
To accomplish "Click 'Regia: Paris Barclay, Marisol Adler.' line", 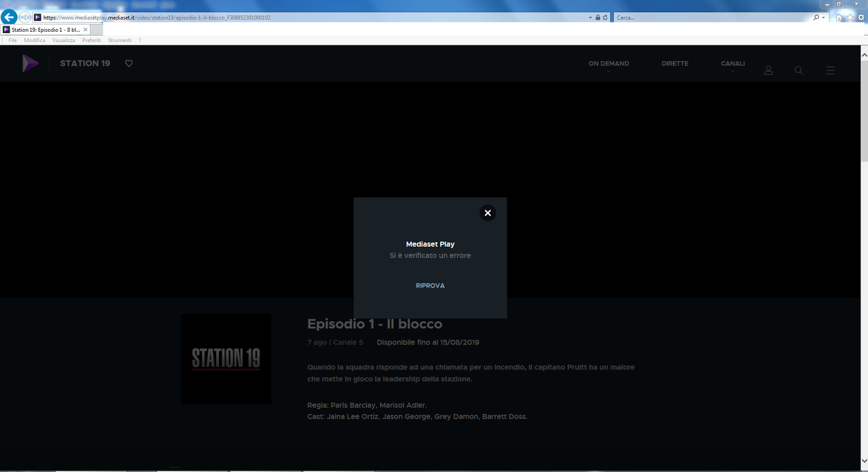I will pos(367,405).
